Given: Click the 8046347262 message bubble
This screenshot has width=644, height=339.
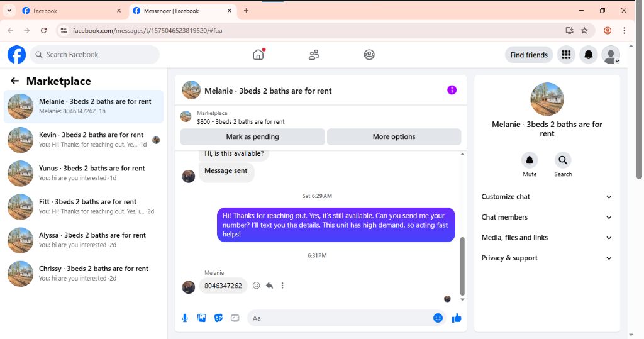Looking at the screenshot, I should point(223,286).
